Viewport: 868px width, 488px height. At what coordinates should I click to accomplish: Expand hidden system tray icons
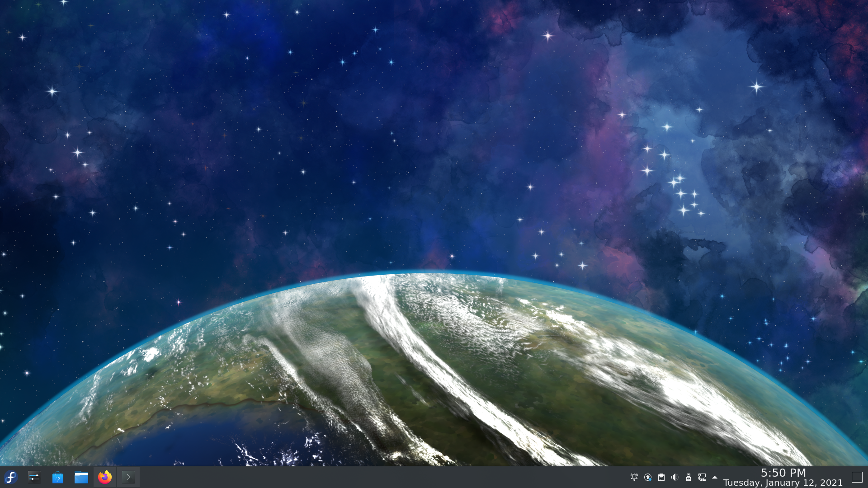point(715,477)
